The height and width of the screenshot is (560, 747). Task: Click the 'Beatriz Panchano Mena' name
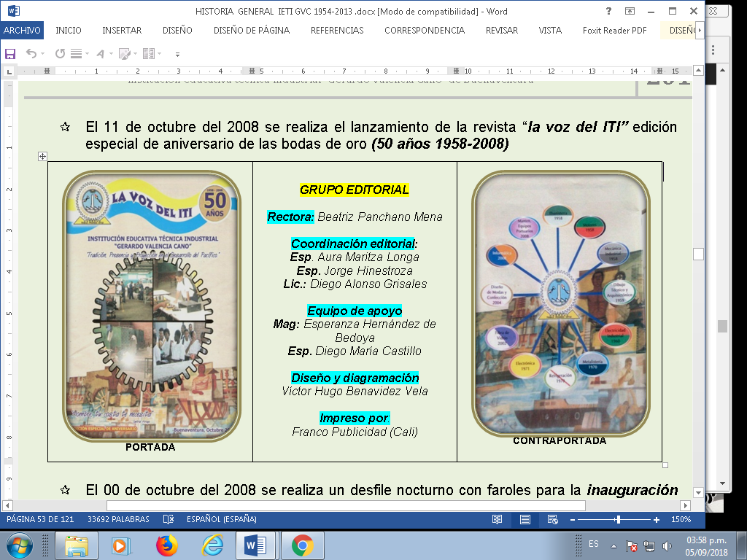pyautogui.click(x=380, y=217)
